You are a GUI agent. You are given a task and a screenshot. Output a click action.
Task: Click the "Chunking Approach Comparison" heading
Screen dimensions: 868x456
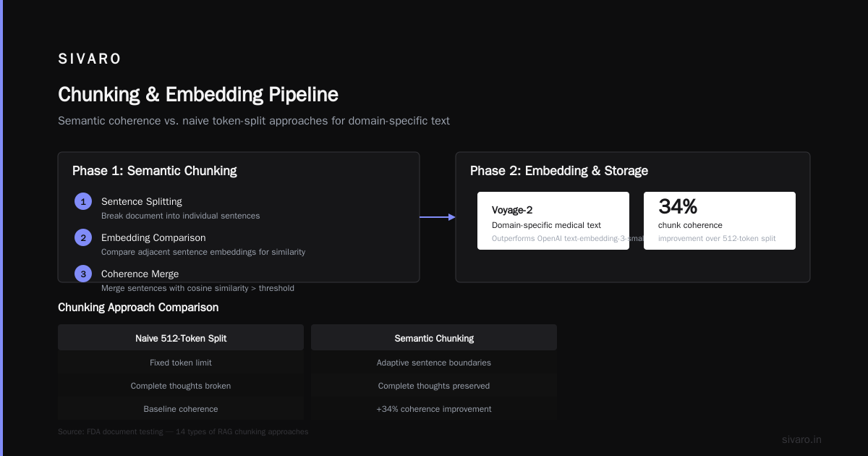pyautogui.click(x=138, y=308)
